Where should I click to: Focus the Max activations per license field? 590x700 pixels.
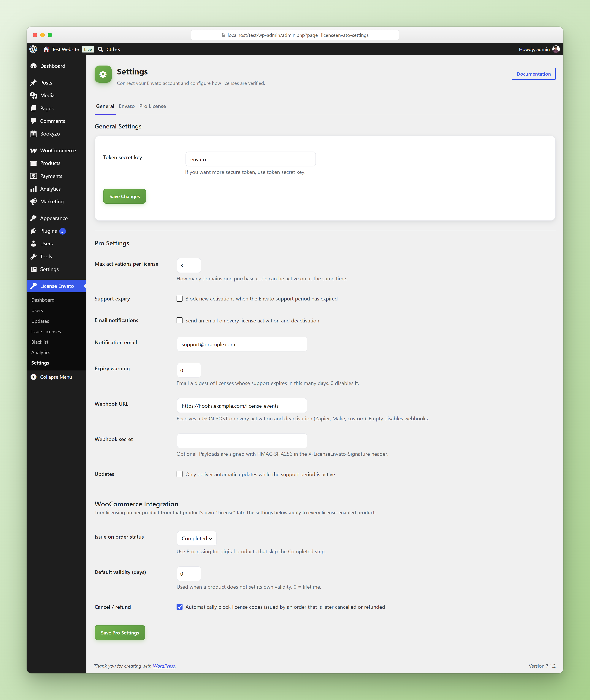[189, 265]
